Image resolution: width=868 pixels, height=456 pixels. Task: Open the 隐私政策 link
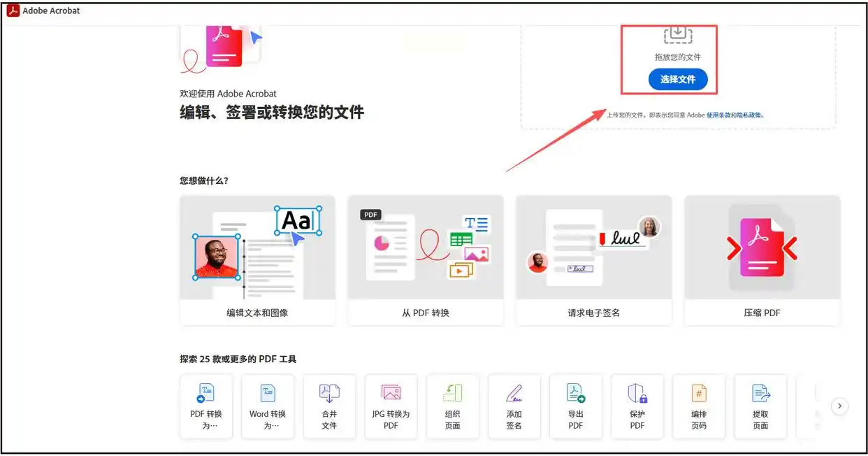pyautogui.click(x=749, y=115)
